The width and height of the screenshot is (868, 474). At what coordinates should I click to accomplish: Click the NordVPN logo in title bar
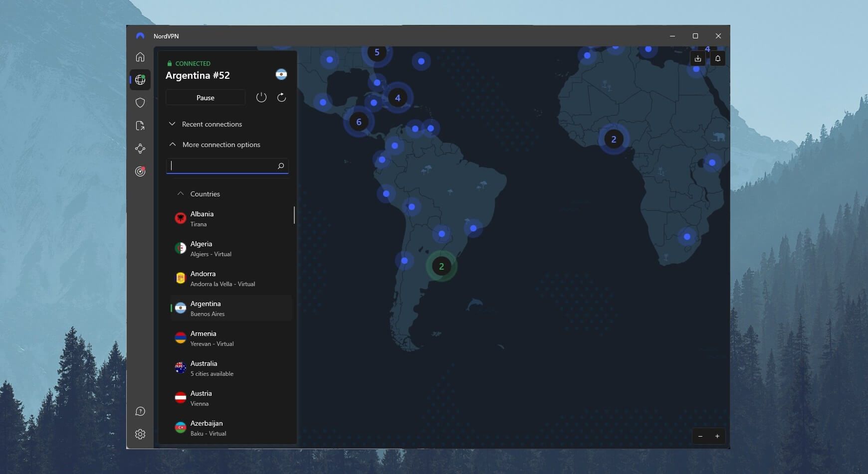tap(140, 36)
